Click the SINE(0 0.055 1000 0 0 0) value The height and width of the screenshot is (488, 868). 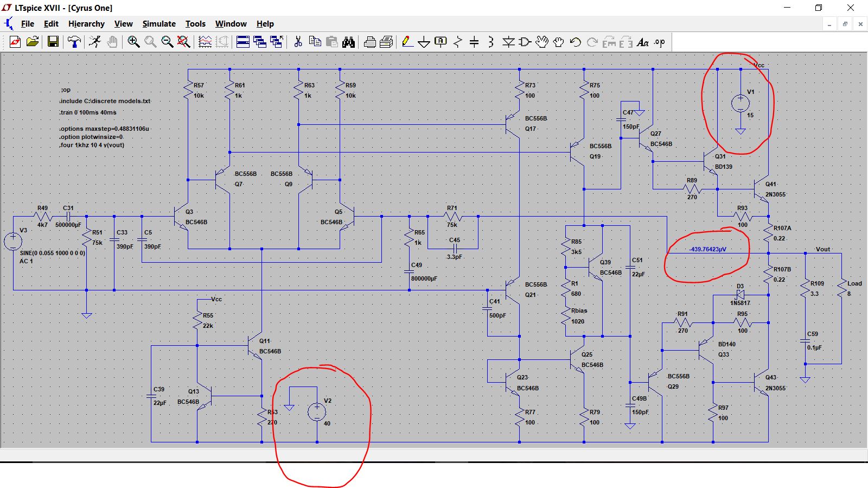click(52, 253)
